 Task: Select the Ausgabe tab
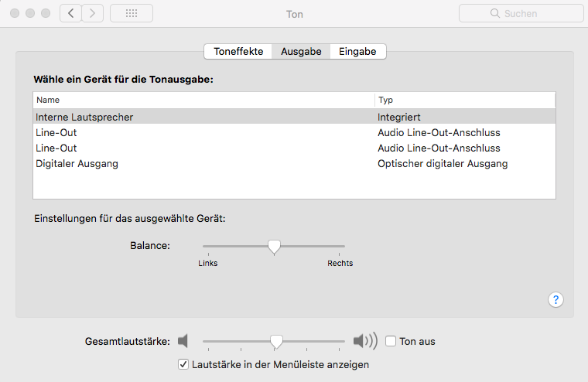pyautogui.click(x=301, y=52)
